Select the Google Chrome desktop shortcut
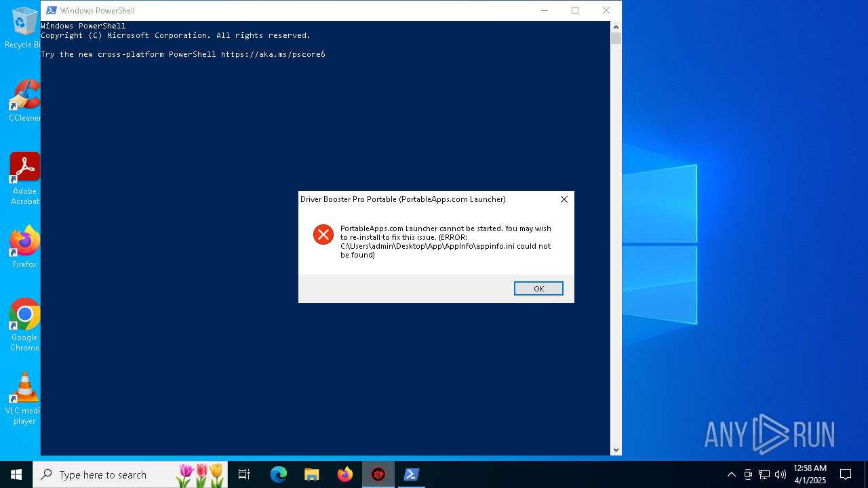This screenshot has width=868, height=488. 24,325
